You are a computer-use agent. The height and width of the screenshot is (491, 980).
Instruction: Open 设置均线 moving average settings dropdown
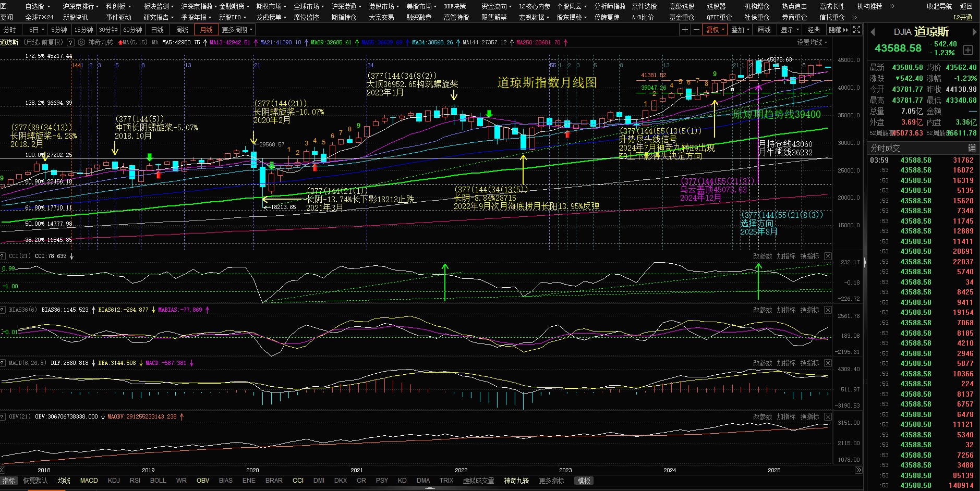coord(813,42)
